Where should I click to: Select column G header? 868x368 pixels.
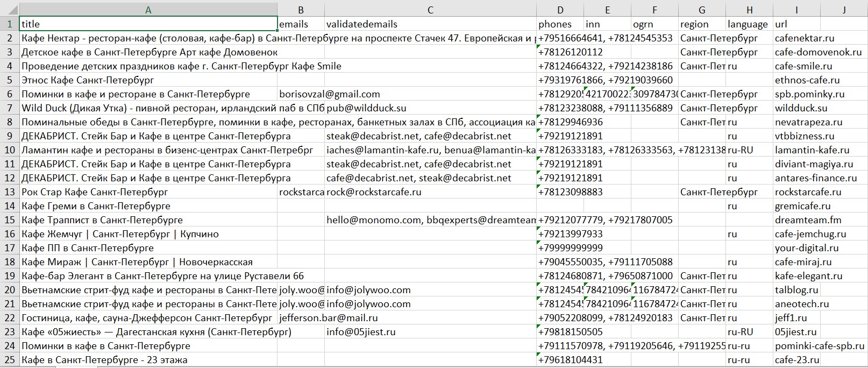coord(702,10)
